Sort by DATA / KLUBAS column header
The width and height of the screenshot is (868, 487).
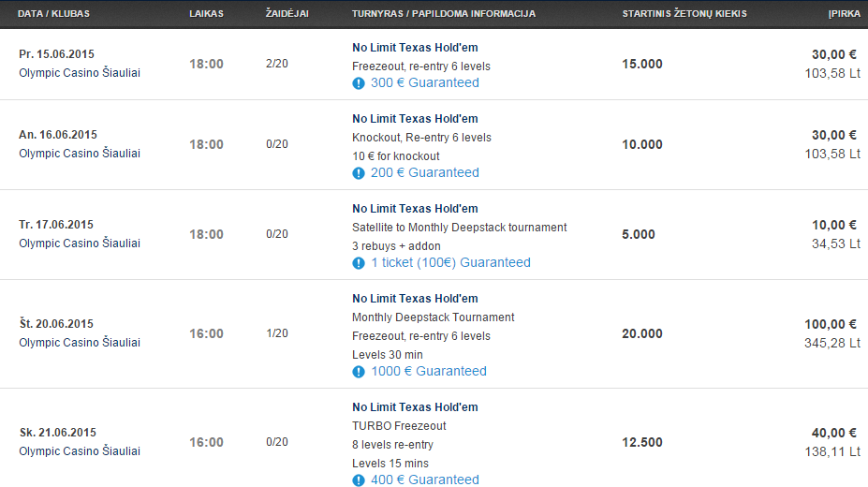[x=53, y=14]
